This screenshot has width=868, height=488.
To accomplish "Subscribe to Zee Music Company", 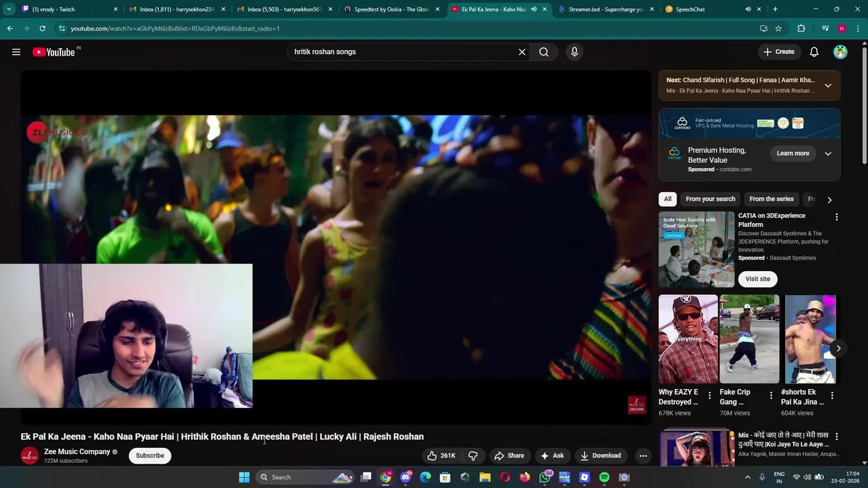I will (150, 455).
